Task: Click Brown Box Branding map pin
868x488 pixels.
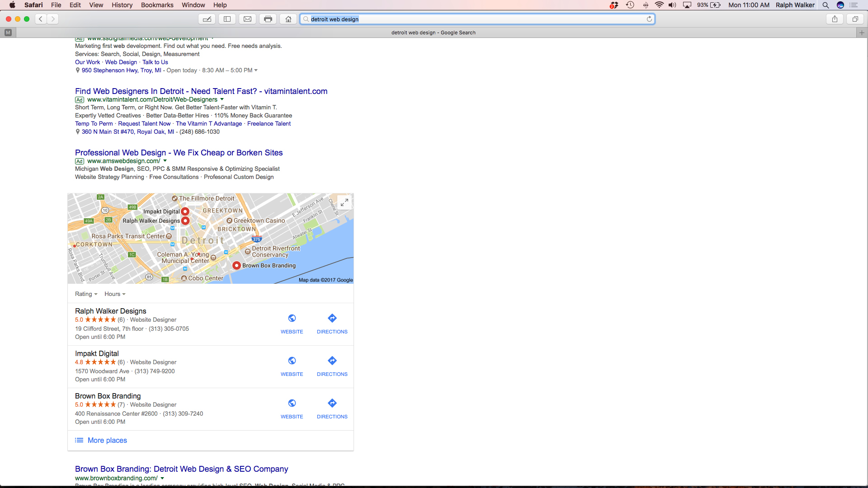Action: [x=236, y=266]
